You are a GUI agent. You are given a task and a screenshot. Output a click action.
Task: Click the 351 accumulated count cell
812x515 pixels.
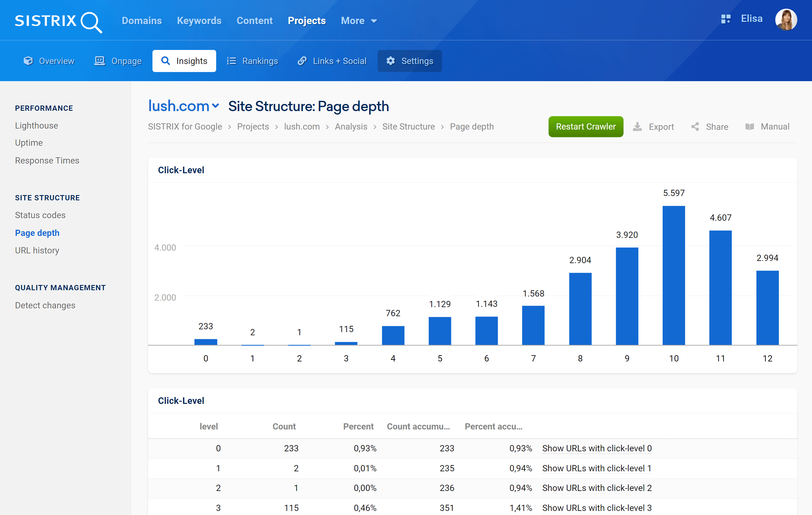coord(447,508)
